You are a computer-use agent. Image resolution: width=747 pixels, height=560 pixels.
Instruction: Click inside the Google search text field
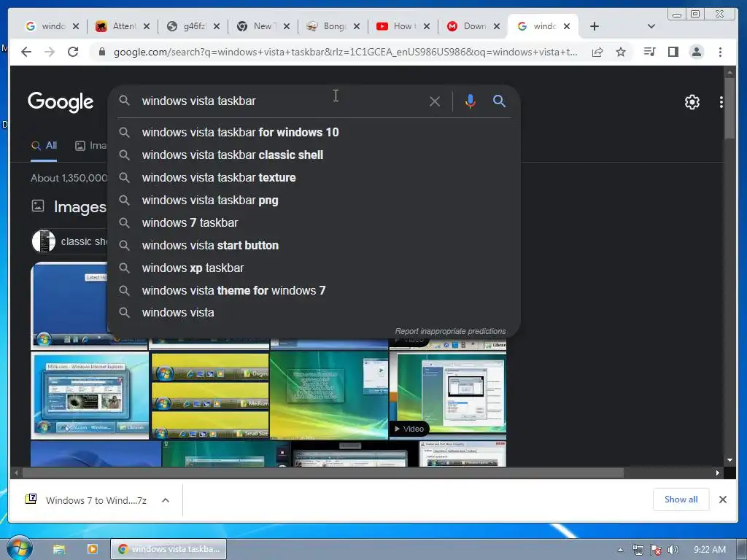coord(281,101)
